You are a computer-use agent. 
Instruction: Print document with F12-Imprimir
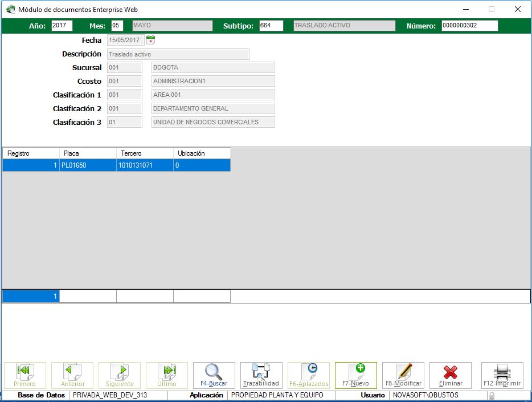coord(502,375)
